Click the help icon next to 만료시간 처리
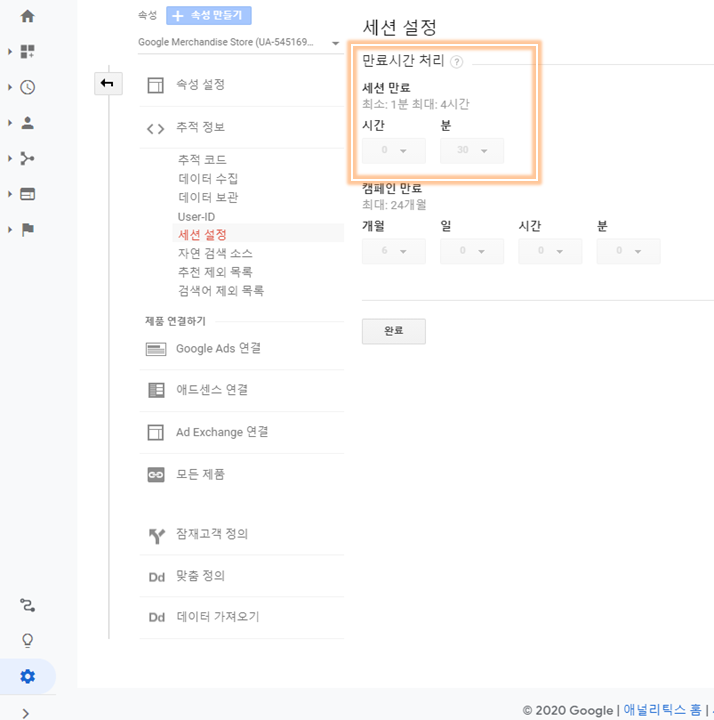Viewport: 714px width, 720px height. pos(456,62)
